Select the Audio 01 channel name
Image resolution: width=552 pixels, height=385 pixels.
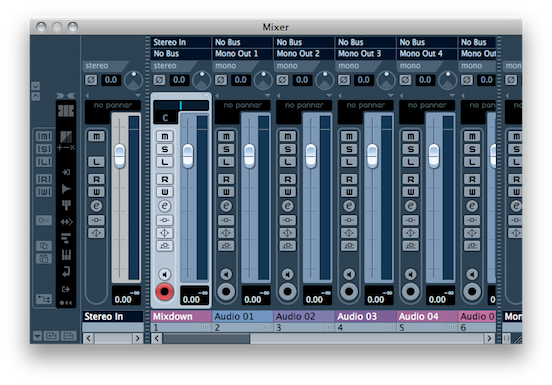click(242, 316)
